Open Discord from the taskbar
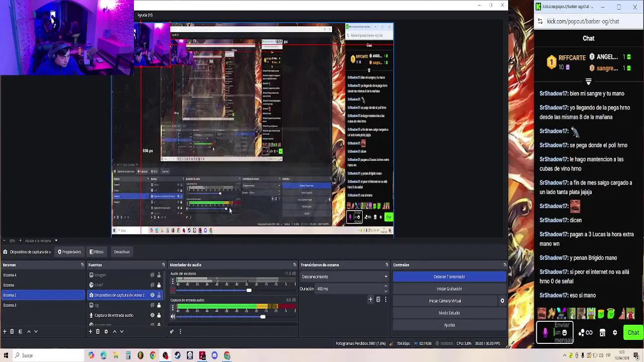The width and height of the screenshot is (644, 362). pos(215,355)
